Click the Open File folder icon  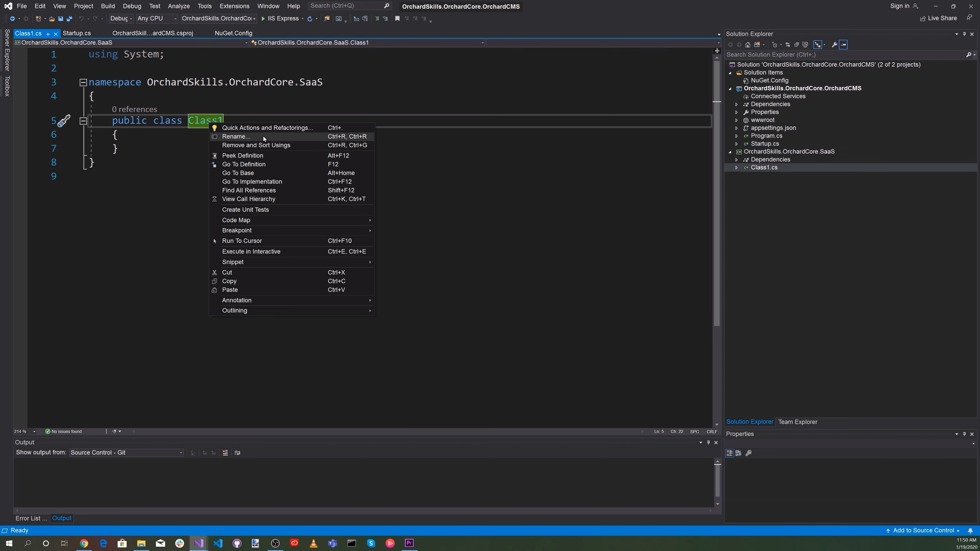[x=52, y=19]
